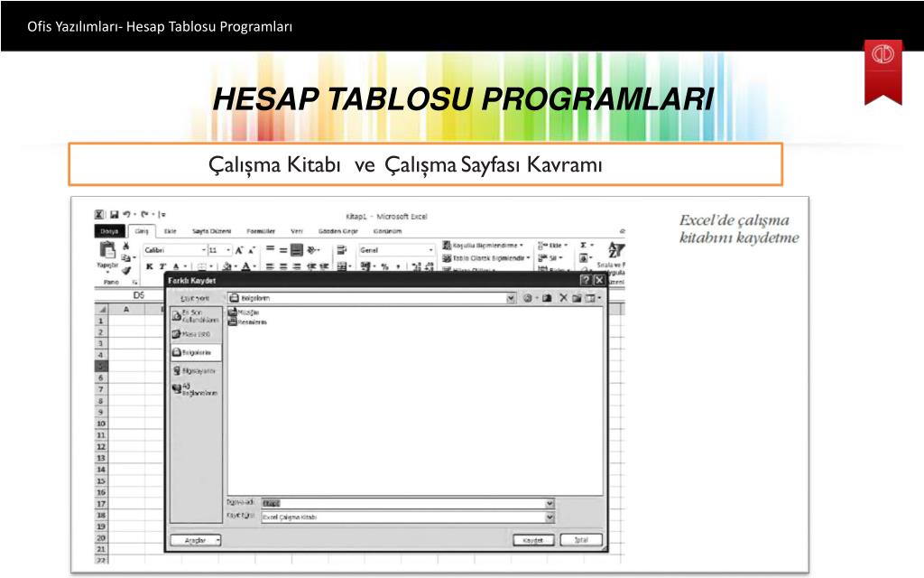Click the Cut scissors icon
The width and height of the screenshot is (924, 578).
pyautogui.click(x=125, y=246)
